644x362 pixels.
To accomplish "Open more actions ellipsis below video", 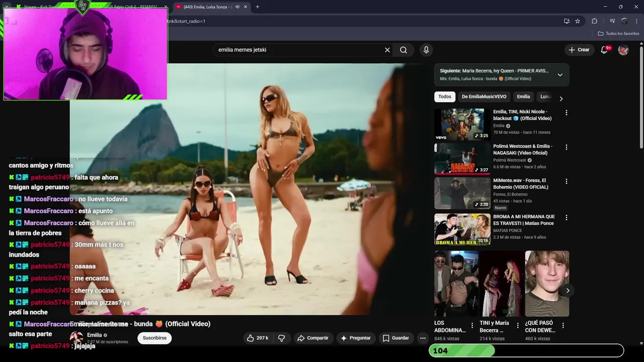I will [x=423, y=338].
